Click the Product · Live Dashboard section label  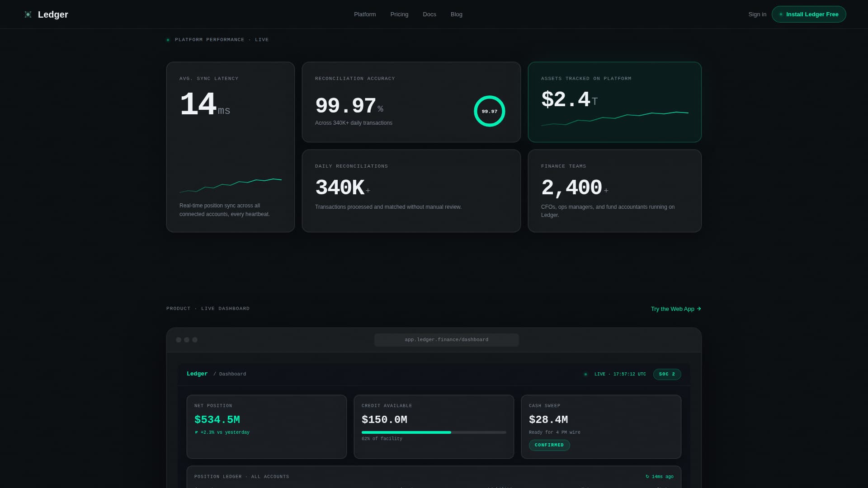pyautogui.click(x=208, y=309)
